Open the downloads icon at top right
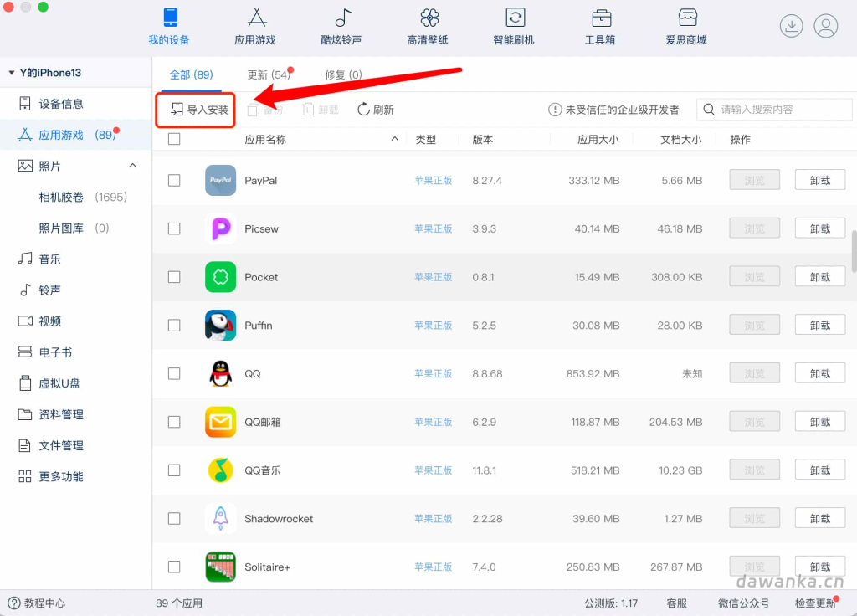 [791, 26]
